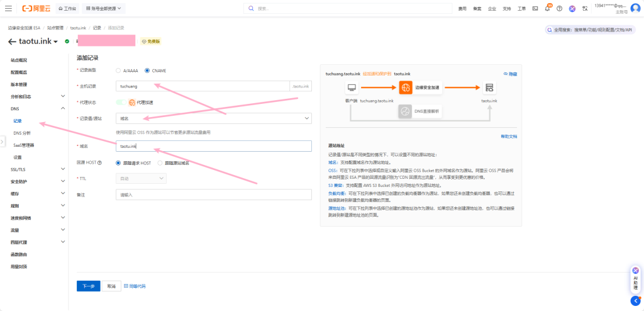Click the language switch icon
The height and width of the screenshot is (311, 644).
(x=585, y=9)
